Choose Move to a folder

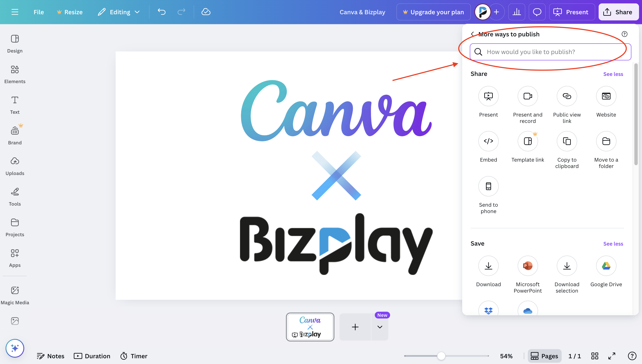[x=606, y=150]
